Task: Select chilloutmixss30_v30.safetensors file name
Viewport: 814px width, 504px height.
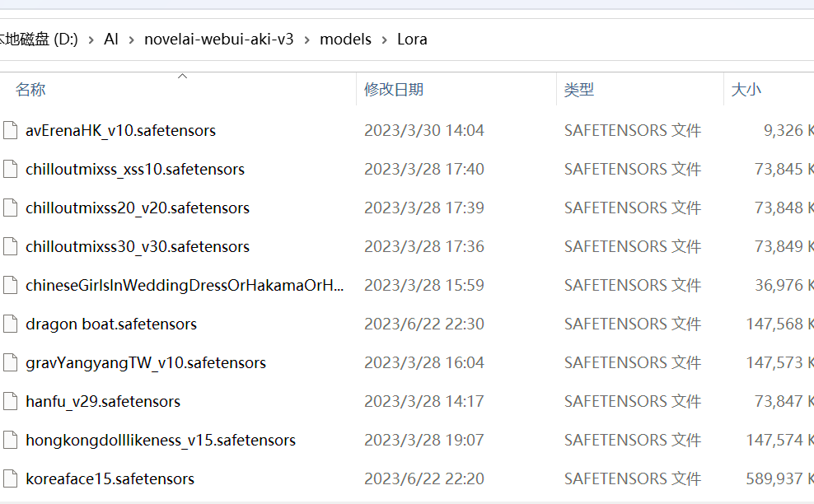Action: tap(138, 246)
